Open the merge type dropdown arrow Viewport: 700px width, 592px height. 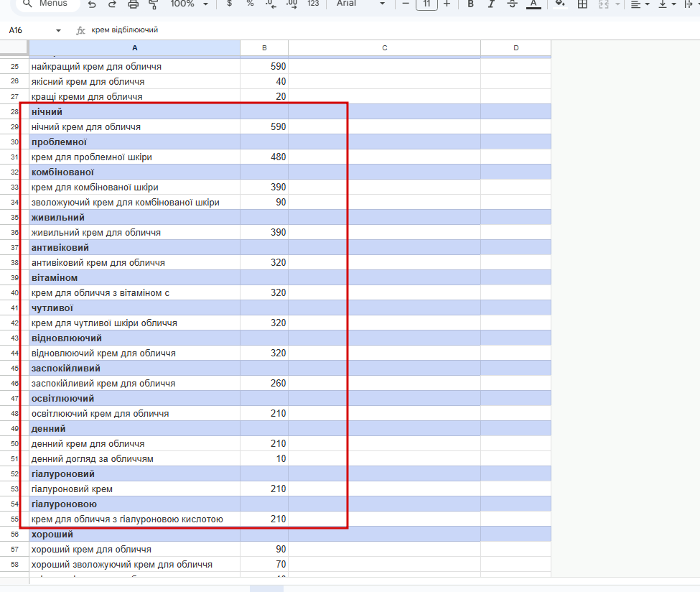click(x=617, y=4)
